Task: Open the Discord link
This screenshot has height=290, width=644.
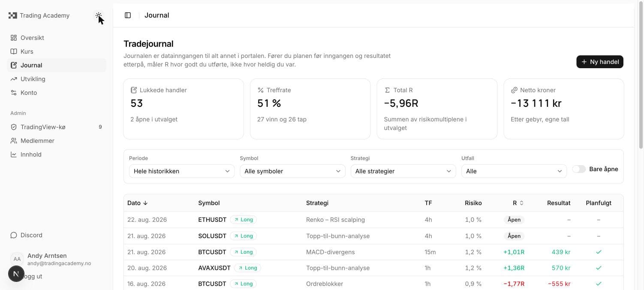Action: pos(57,235)
